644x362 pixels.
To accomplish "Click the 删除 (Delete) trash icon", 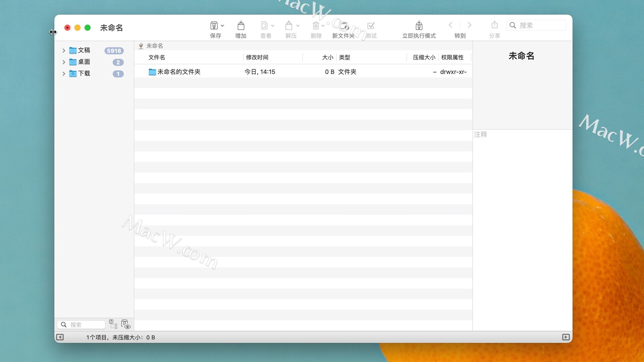I will tap(316, 25).
